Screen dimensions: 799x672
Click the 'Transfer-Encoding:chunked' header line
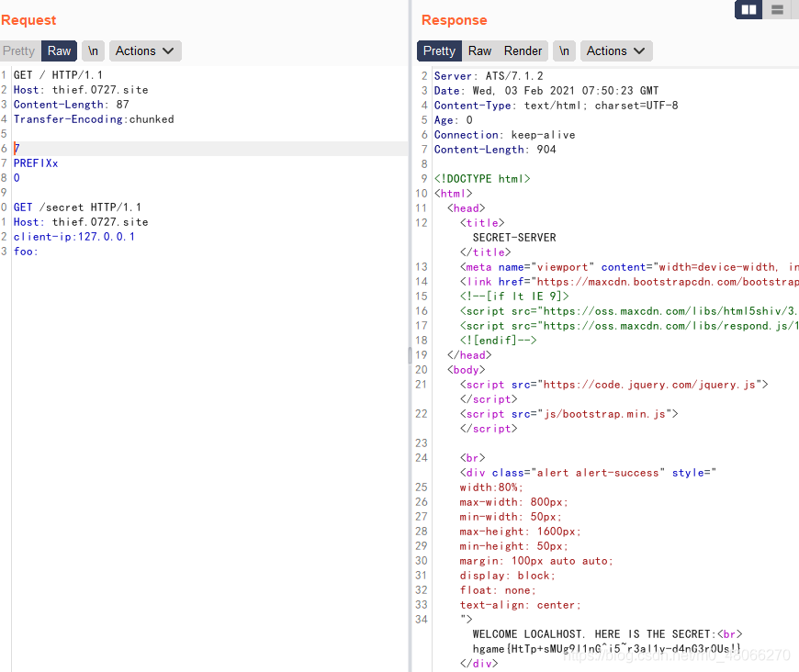pos(94,119)
